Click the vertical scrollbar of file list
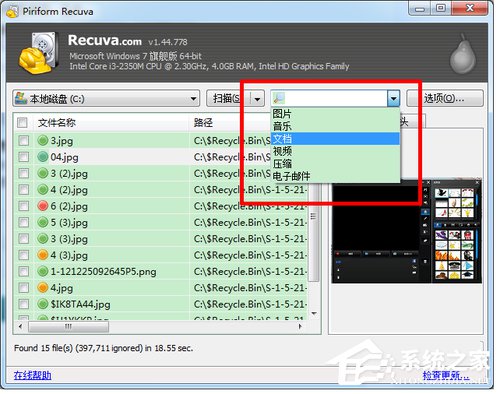 (313, 232)
